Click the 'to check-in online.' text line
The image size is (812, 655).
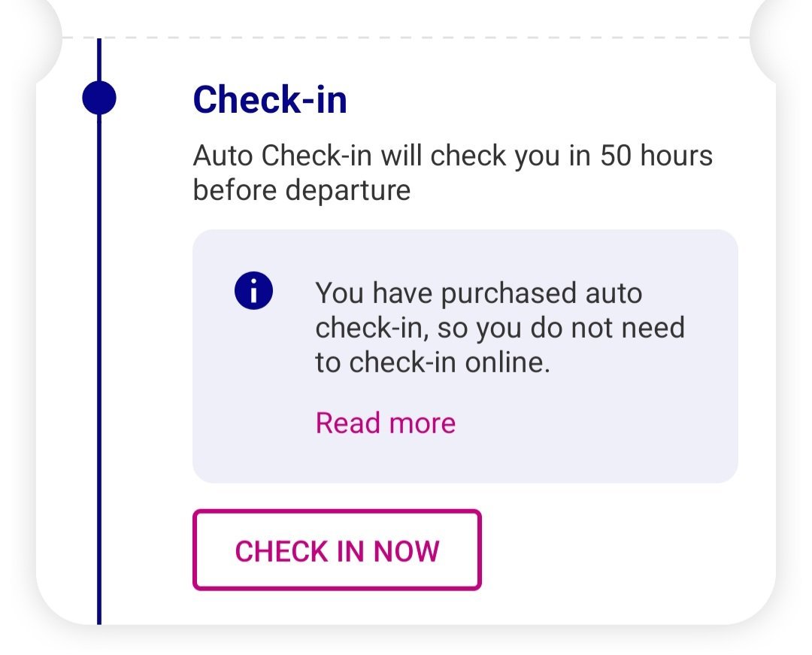pos(432,362)
